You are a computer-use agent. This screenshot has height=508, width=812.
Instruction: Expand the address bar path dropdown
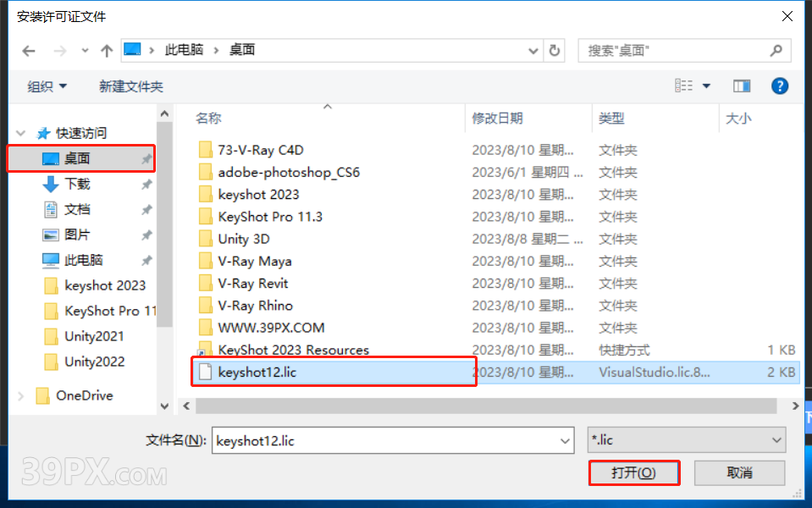click(533, 51)
